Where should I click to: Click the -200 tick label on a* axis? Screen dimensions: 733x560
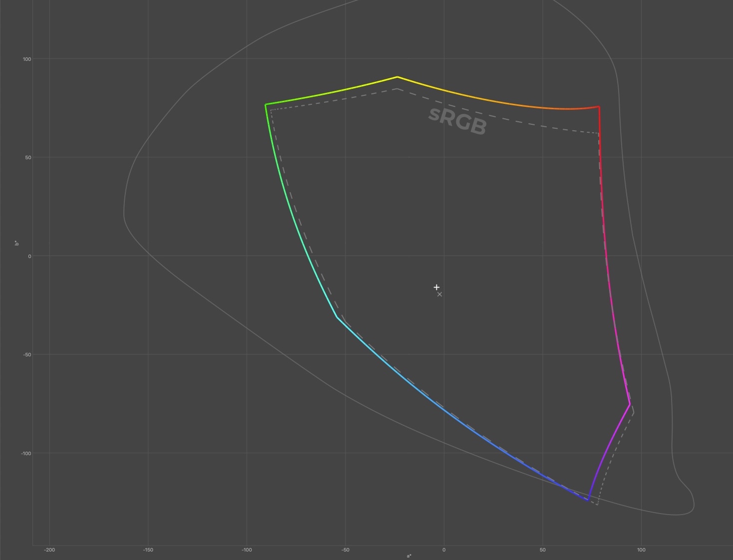click(49, 550)
